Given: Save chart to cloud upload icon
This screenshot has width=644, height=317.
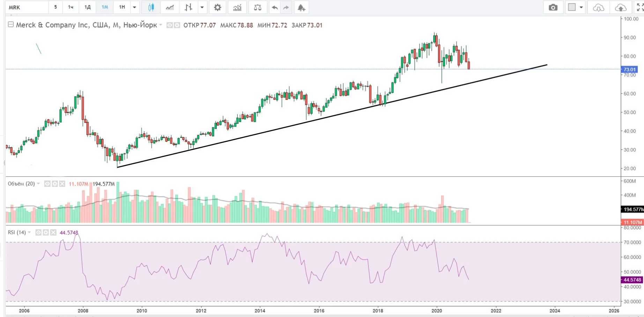Looking at the screenshot, I should click(x=621, y=7).
